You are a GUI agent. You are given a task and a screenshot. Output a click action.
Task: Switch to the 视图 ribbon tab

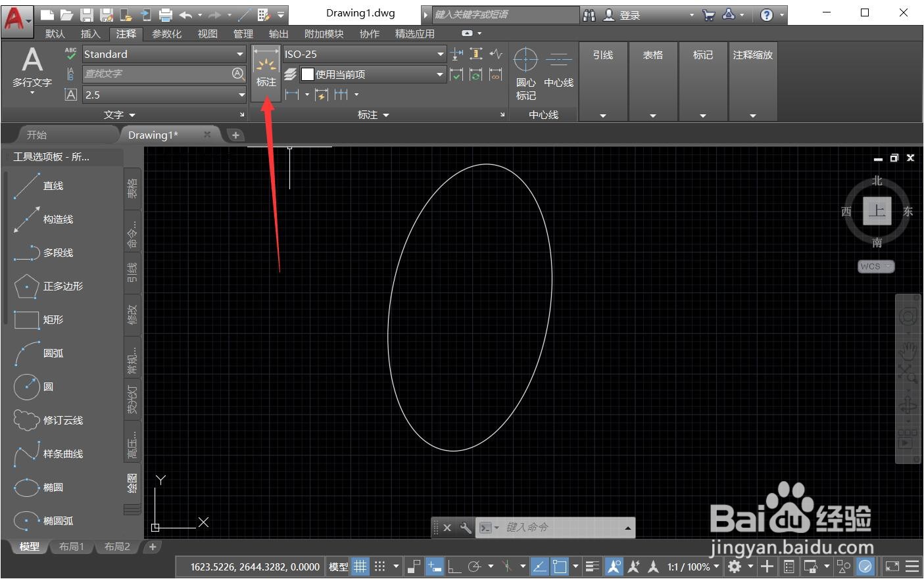coord(208,34)
